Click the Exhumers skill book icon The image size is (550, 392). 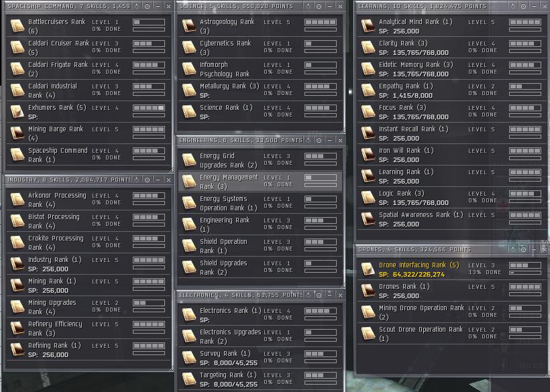[17, 112]
